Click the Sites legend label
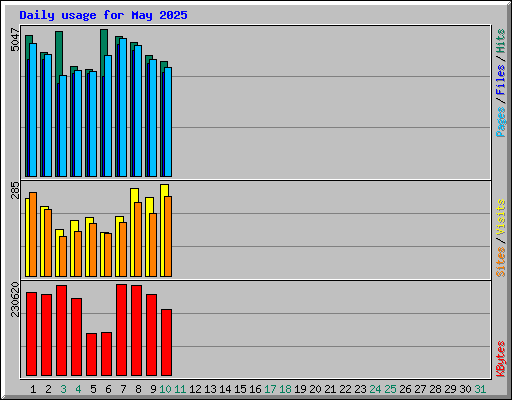Screen dimensions: 512x400 click(x=500, y=262)
